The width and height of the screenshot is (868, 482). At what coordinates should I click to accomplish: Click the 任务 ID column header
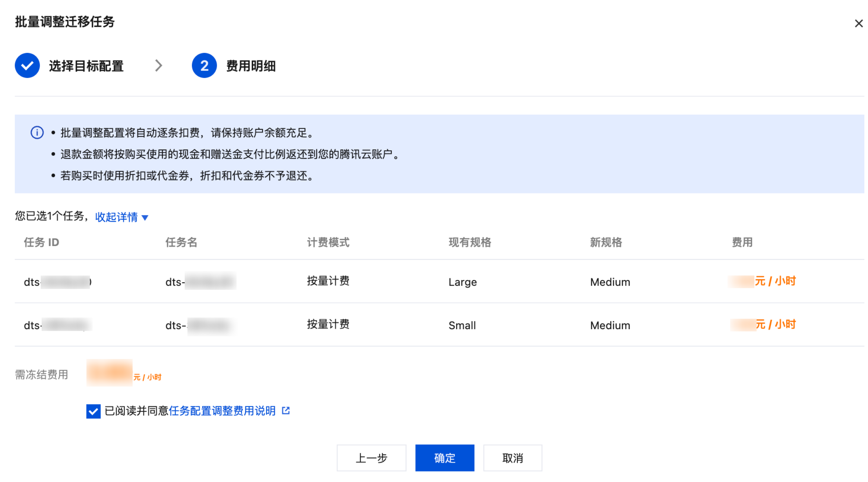(41, 242)
